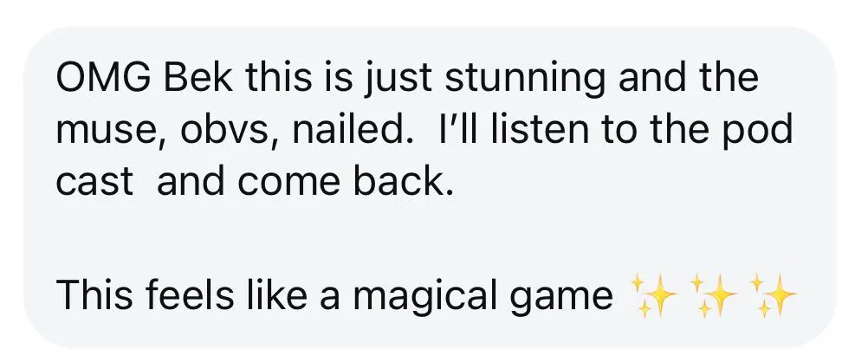Click the word "come"
868x362 pixels.
point(289,183)
